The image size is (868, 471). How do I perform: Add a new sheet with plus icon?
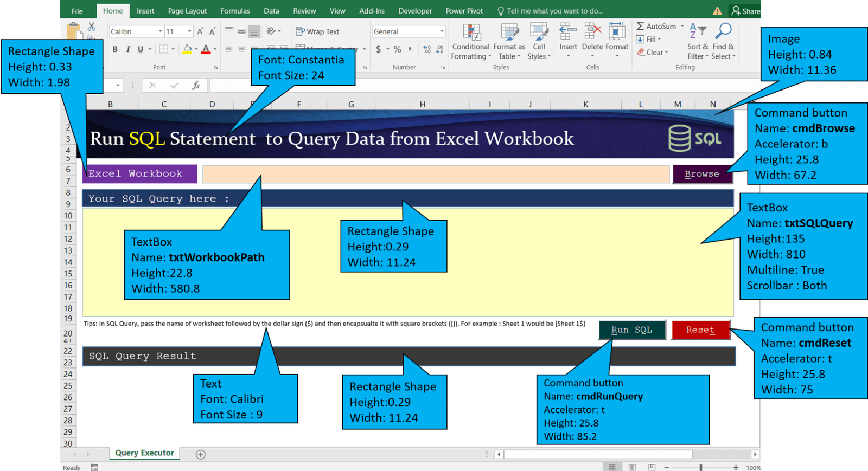click(201, 455)
